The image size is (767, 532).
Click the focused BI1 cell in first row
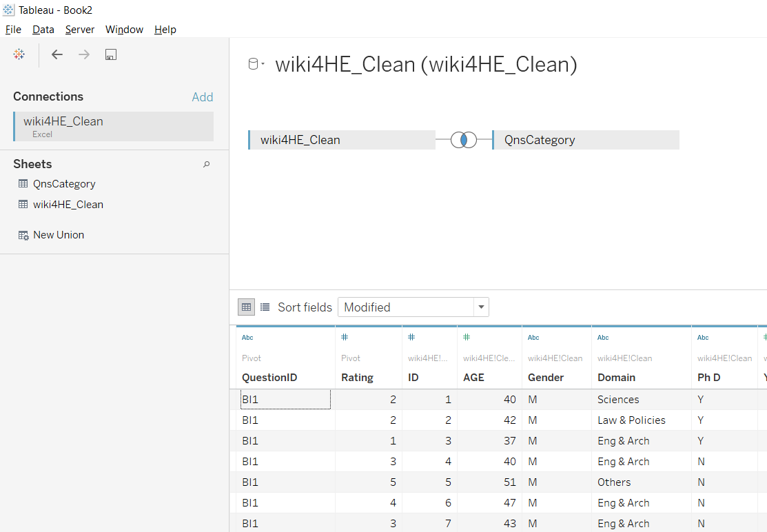point(286,400)
